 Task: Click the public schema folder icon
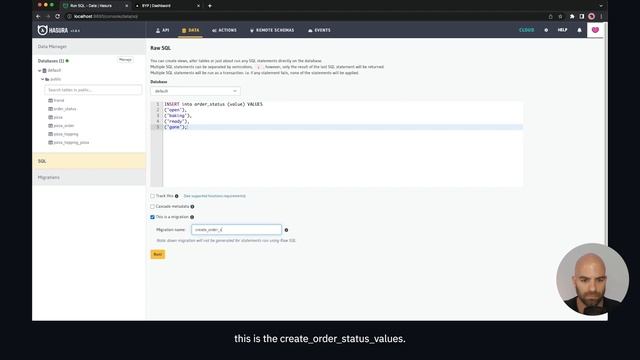pyautogui.click(x=47, y=79)
